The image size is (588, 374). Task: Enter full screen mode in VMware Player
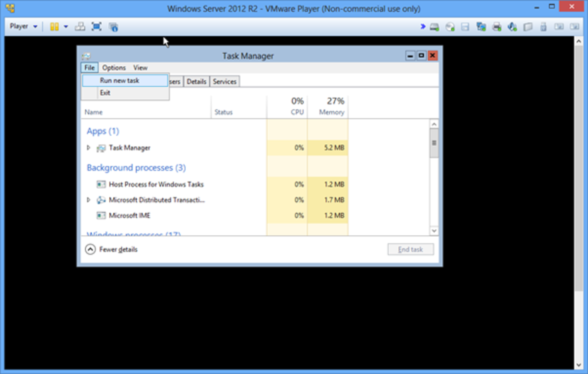pos(97,27)
